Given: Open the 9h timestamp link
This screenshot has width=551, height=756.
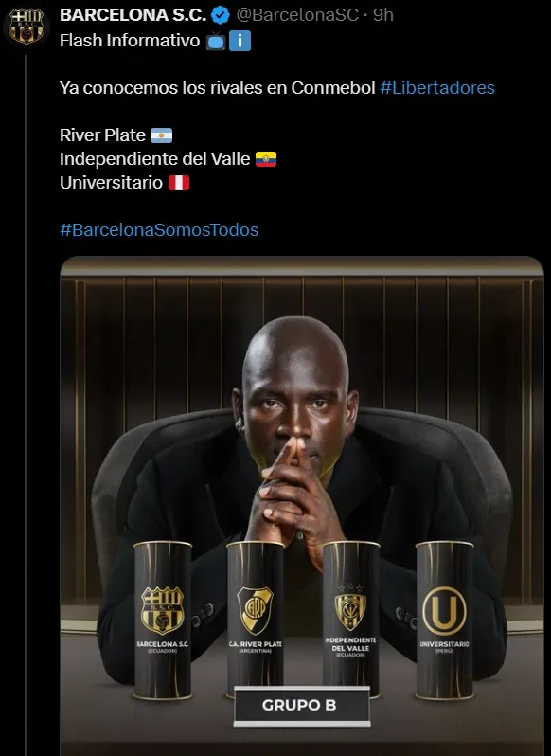Looking at the screenshot, I should (x=383, y=15).
